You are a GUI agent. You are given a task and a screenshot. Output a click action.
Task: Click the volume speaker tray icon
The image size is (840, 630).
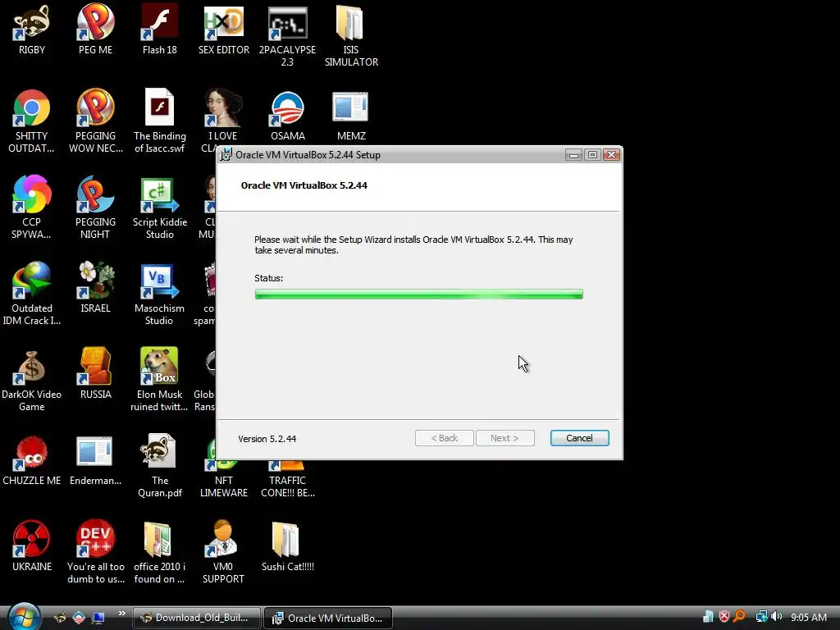coord(776,617)
